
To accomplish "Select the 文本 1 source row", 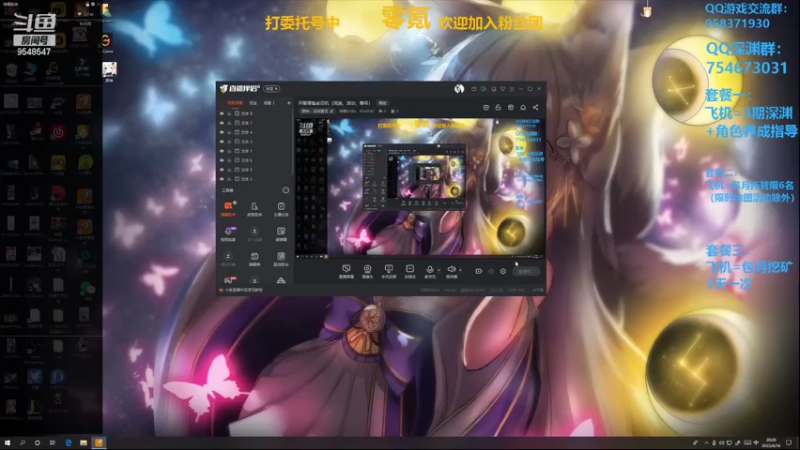I will click(255, 151).
